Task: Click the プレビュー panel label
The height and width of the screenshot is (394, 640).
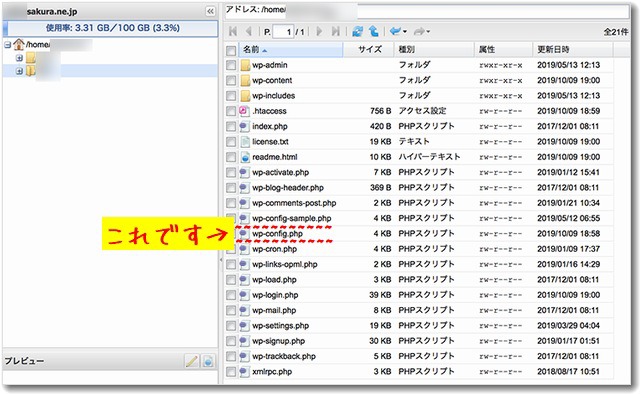Action: click(x=24, y=361)
